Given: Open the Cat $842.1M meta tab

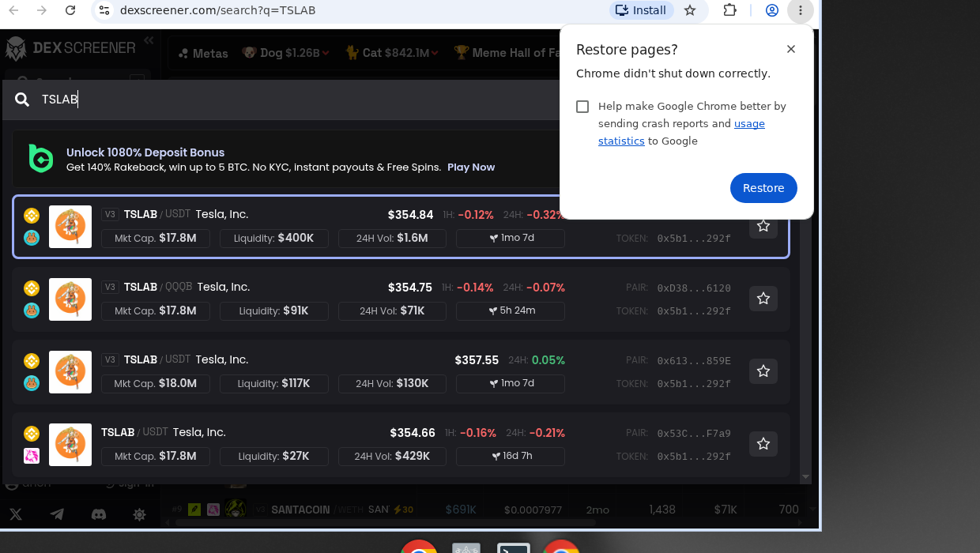Looking at the screenshot, I should pos(391,53).
